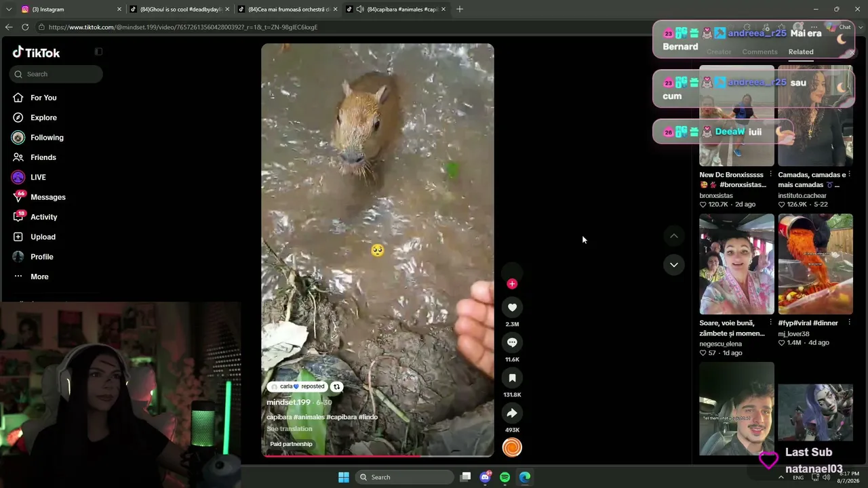Image resolution: width=868 pixels, height=488 pixels.
Task: Open Task View on the taskbar
Action: click(465, 477)
